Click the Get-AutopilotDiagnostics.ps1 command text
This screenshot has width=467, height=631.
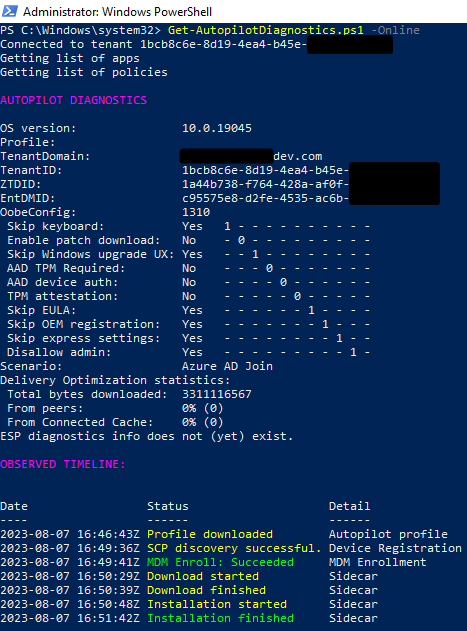point(266,30)
